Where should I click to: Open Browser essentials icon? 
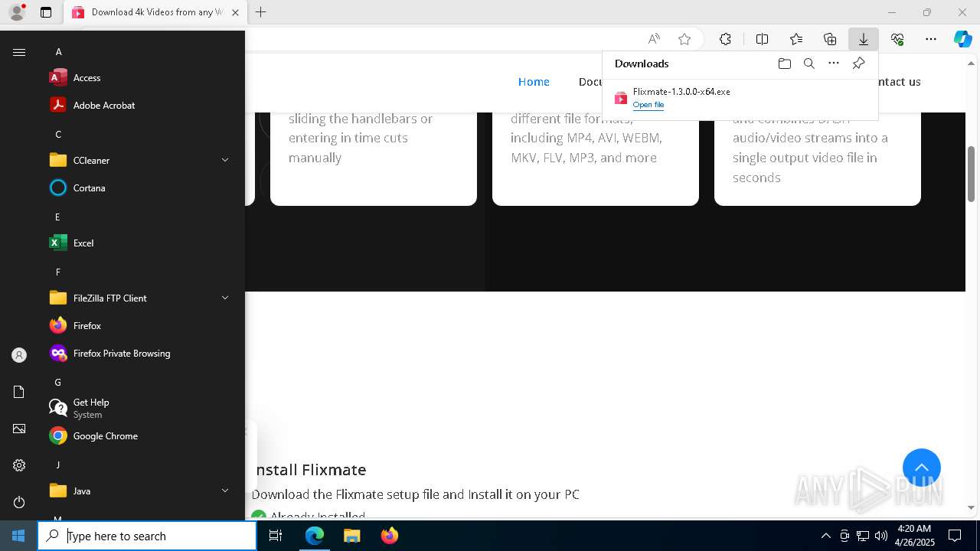pos(897,39)
